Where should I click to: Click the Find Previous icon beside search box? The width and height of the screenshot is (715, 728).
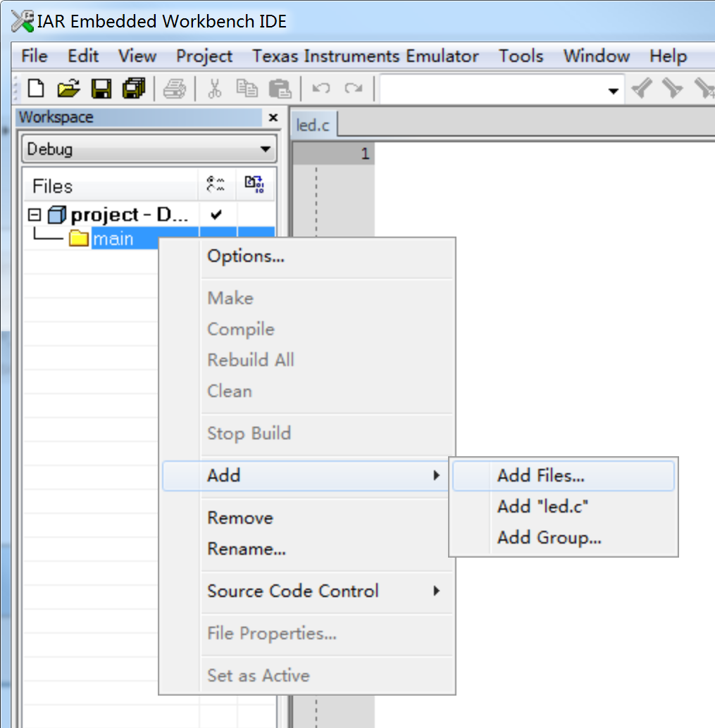click(642, 88)
